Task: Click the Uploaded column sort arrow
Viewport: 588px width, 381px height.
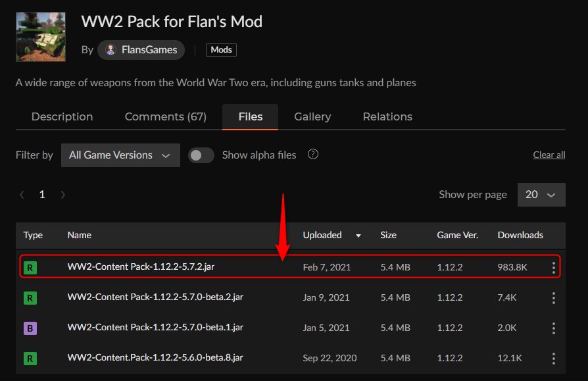Action: click(x=358, y=235)
